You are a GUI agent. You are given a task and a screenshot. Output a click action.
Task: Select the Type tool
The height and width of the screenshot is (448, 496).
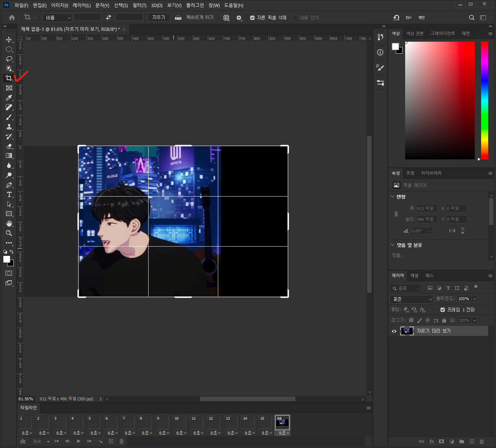[9, 194]
